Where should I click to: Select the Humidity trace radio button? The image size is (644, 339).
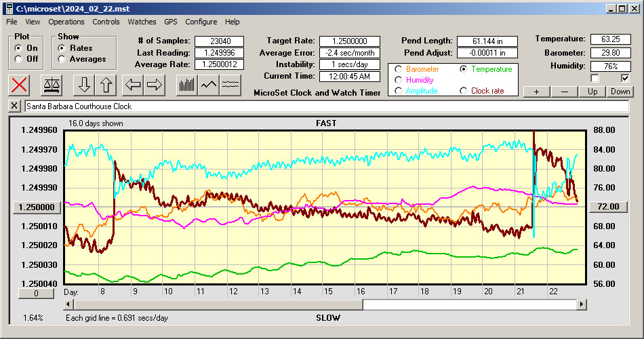398,80
